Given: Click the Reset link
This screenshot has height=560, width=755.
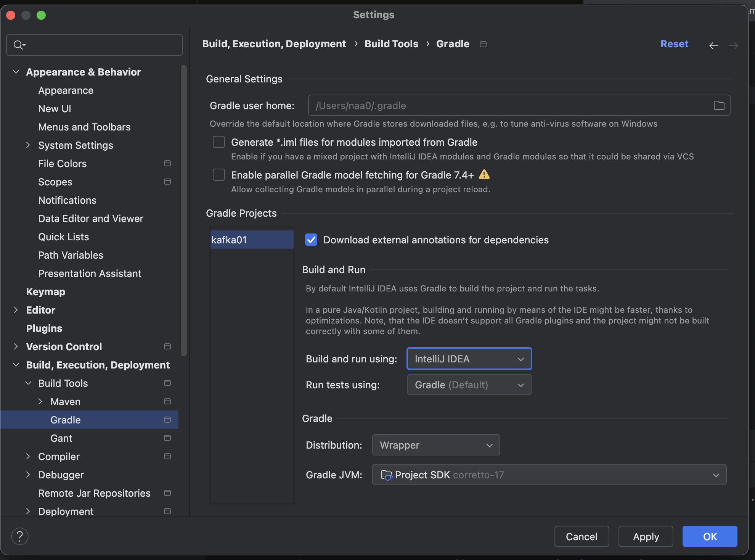Looking at the screenshot, I should pyautogui.click(x=674, y=44).
